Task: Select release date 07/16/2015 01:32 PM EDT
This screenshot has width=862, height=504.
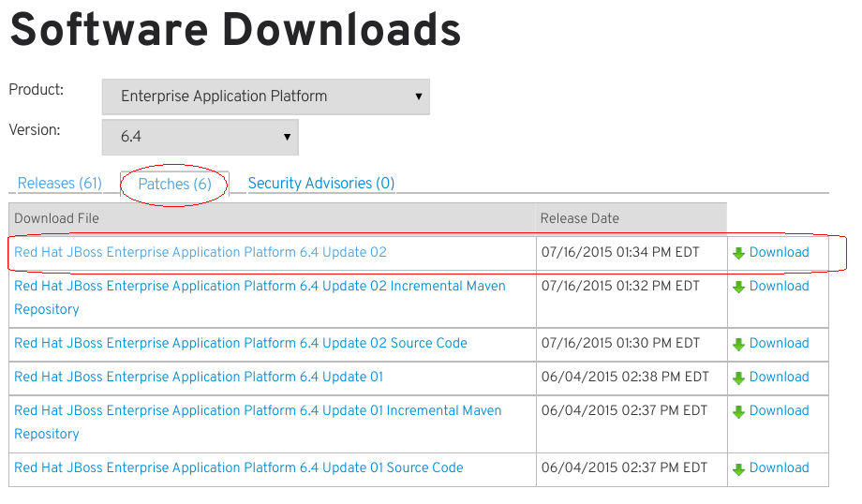Action: 620,287
